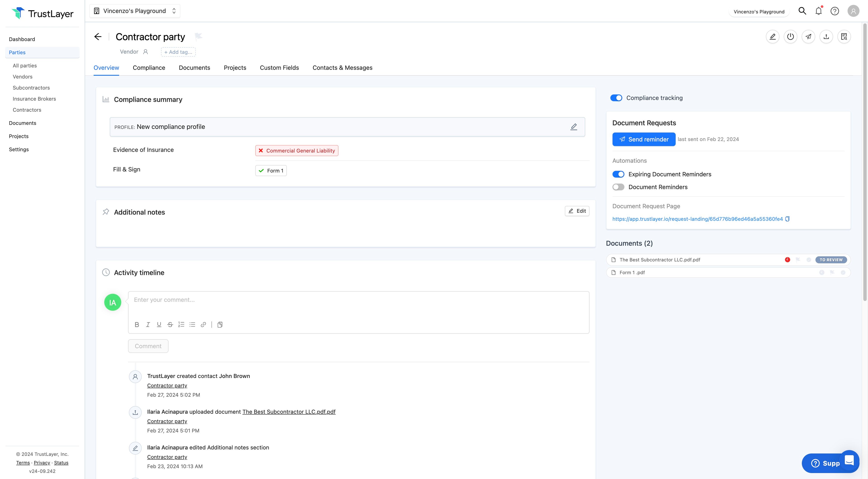
Task: Click into the comment text field
Action: (x=358, y=300)
